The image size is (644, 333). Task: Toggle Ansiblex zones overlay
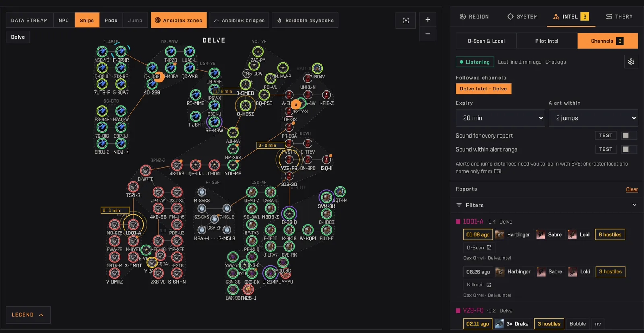(179, 20)
